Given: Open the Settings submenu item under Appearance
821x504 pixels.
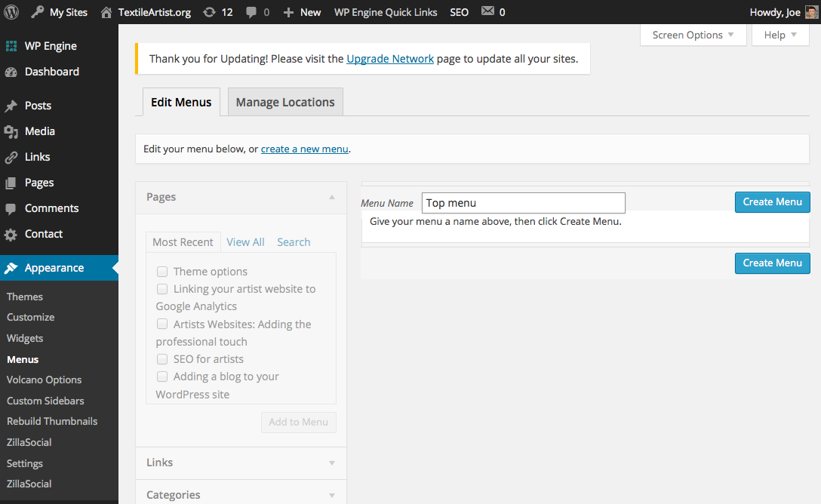Looking at the screenshot, I should [25, 464].
